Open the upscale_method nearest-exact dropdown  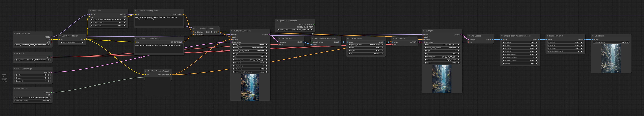click(366, 45)
